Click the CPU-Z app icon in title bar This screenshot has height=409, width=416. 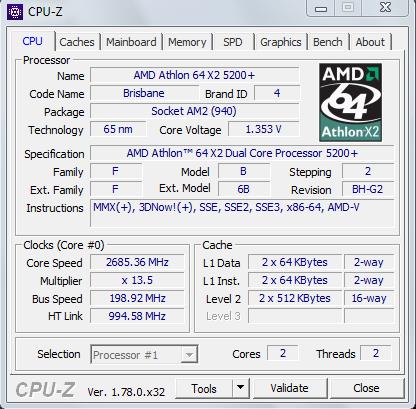[x=15, y=12]
